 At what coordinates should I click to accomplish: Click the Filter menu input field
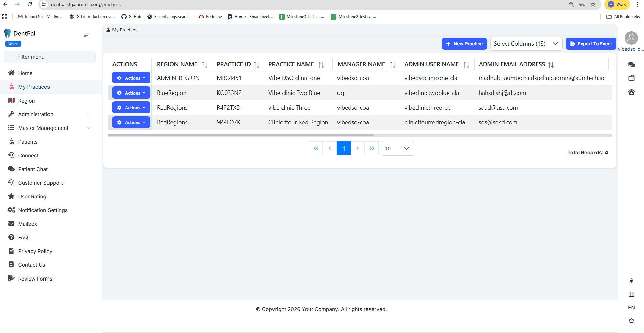(50, 57)
